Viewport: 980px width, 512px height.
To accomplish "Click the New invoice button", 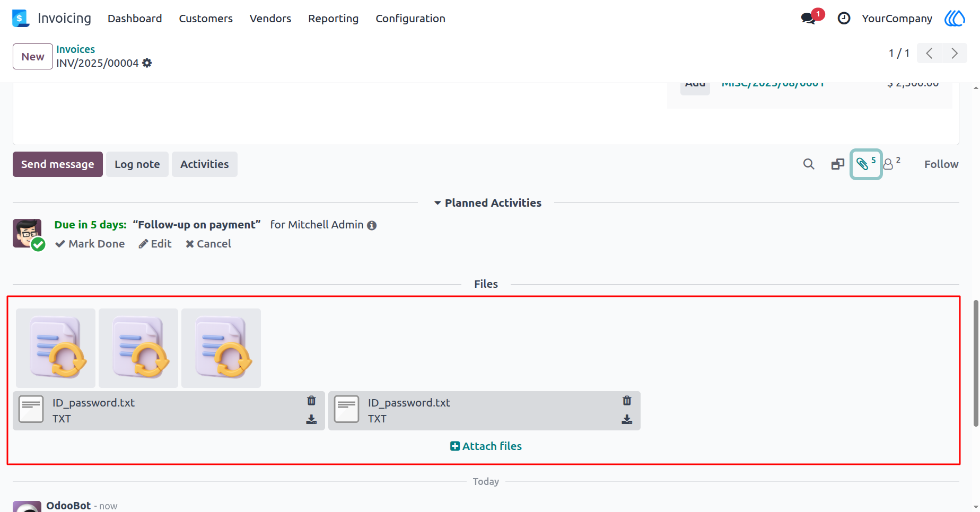I will point(33,57).
